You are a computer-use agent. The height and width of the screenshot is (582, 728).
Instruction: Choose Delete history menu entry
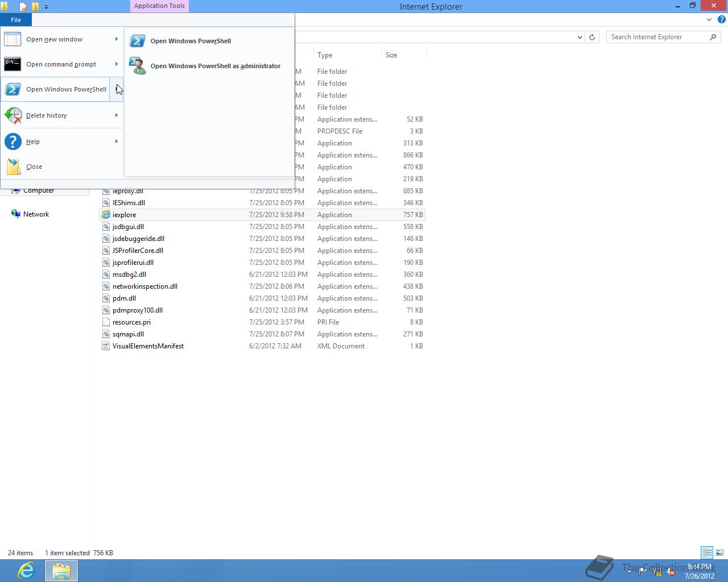(61, 115)
